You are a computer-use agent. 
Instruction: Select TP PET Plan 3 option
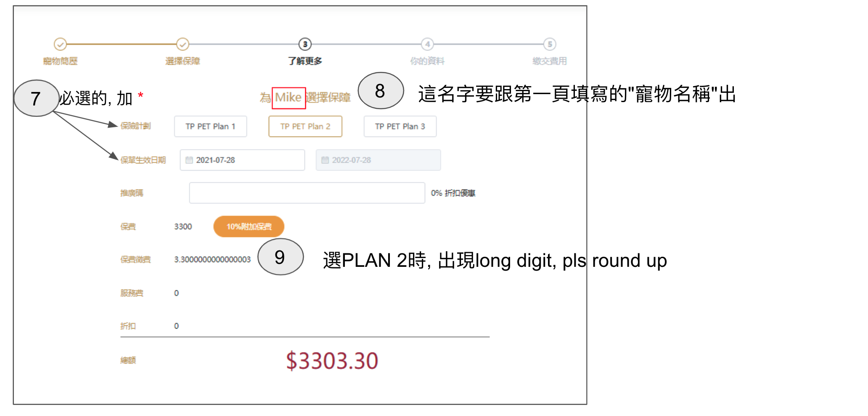400,126
